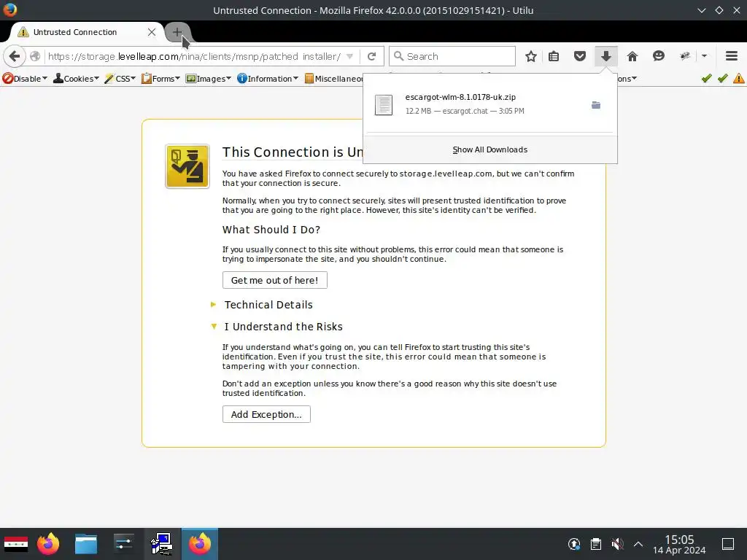The image size is (747, 560).
Task: Click Show All Downloads
Action: (489, 149)
